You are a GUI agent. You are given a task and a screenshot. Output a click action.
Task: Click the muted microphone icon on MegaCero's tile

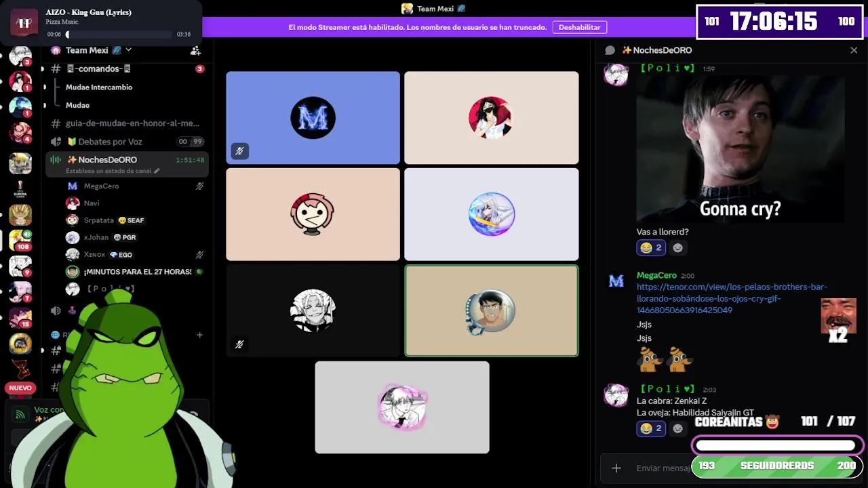point(239,152)
